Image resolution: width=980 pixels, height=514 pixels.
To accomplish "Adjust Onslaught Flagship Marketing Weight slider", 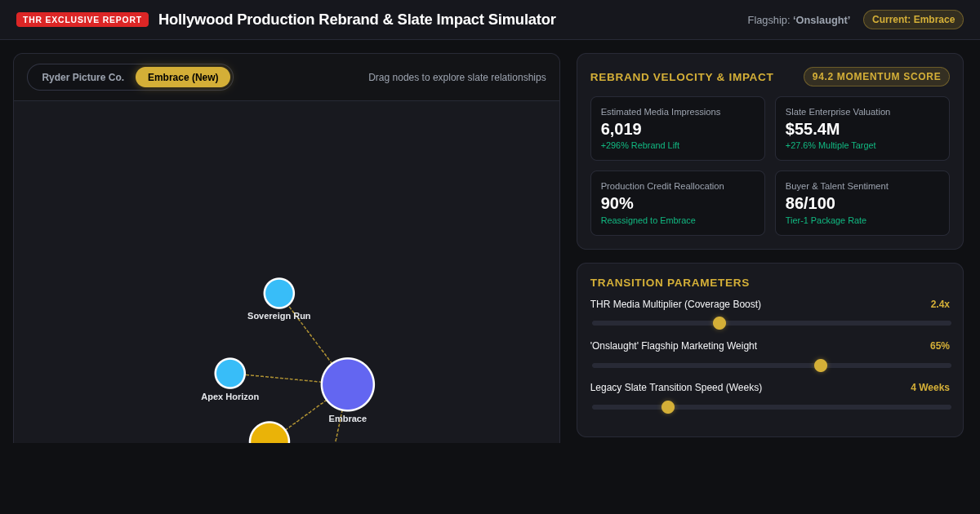I will click(x=771, y=366).
